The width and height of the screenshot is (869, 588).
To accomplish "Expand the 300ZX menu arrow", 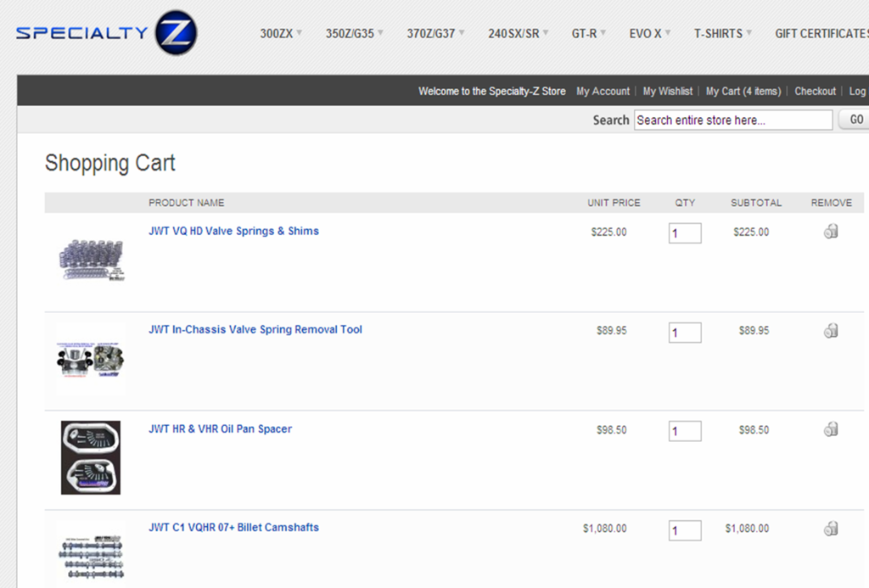I will 300,32.
